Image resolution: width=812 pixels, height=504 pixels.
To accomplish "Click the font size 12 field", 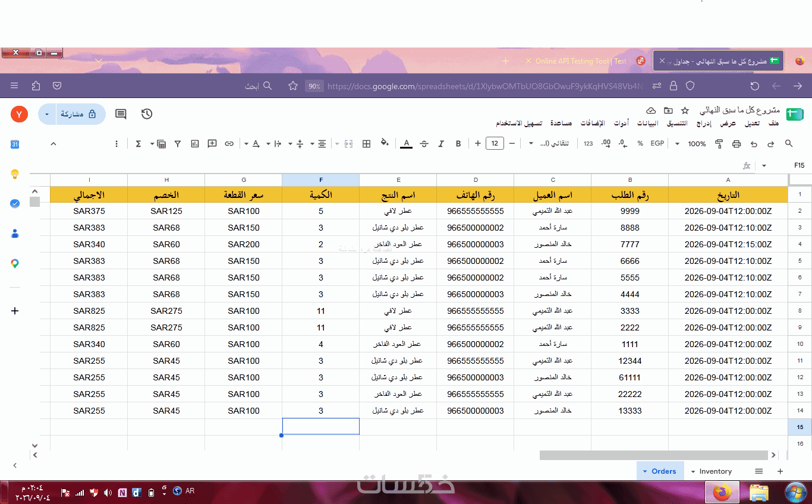I will coord(495,143).
